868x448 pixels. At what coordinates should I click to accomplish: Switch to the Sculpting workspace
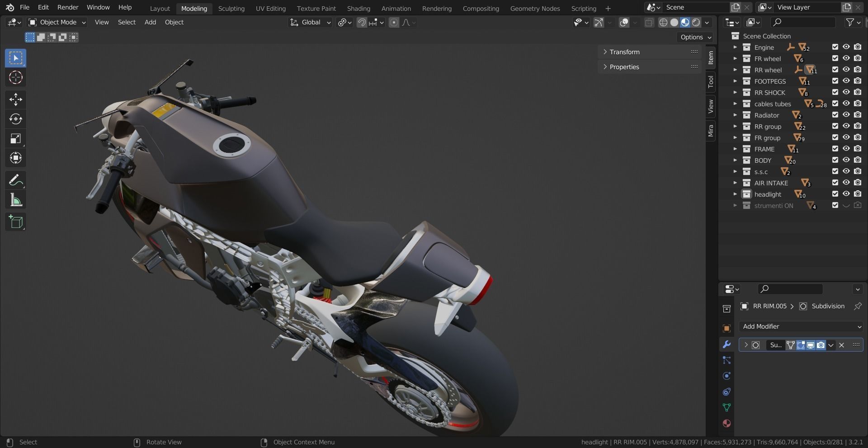tap(231, 9)
